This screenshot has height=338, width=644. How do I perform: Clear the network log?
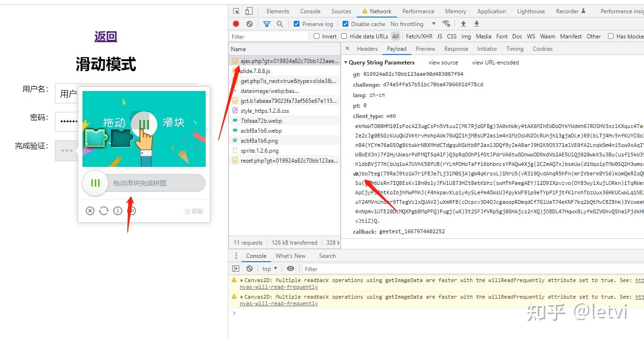pos(249,24)
